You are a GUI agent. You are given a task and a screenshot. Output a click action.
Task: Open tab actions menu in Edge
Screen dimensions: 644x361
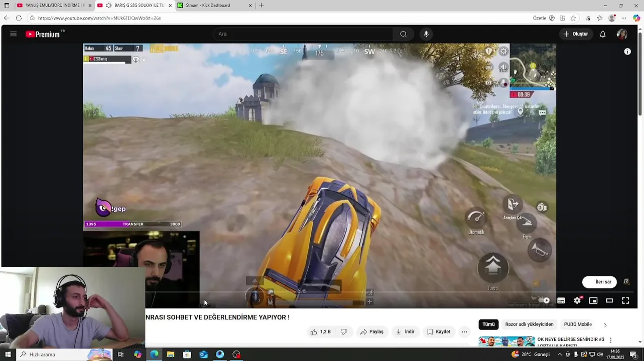pyautogui.click(x=7, y=6)
